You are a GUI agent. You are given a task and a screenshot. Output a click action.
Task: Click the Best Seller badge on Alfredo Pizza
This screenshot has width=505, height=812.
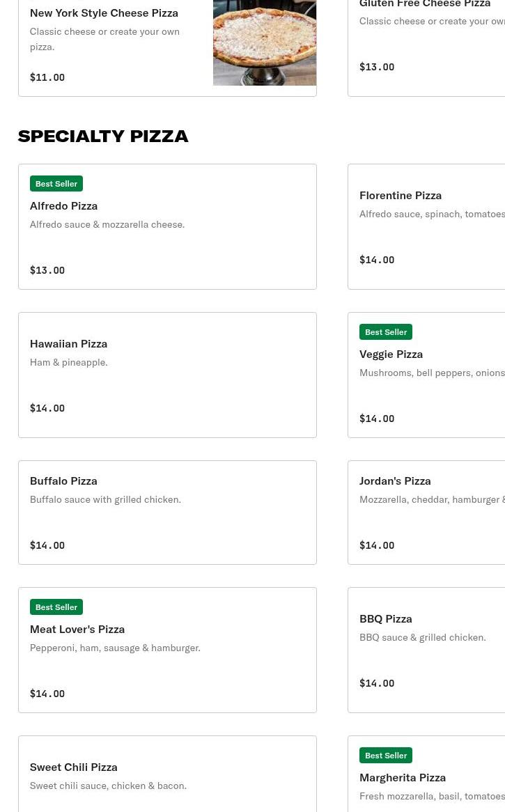point(56,184)
